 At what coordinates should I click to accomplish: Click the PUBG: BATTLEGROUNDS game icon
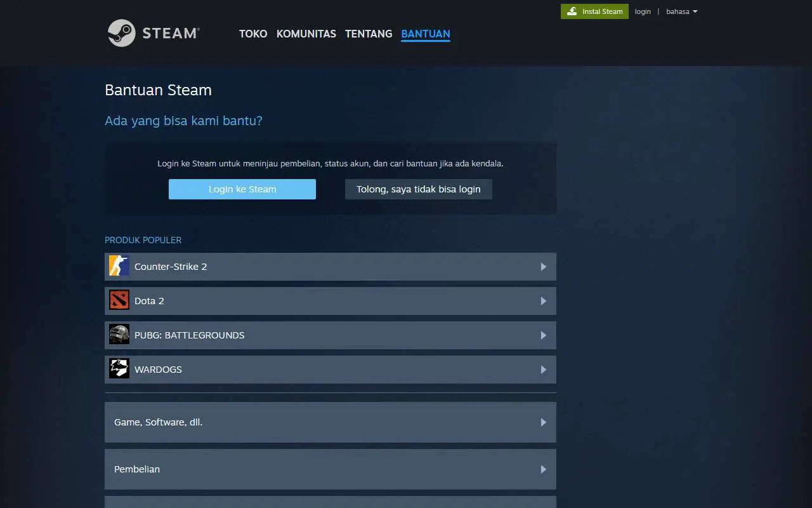tap(119, 335)
